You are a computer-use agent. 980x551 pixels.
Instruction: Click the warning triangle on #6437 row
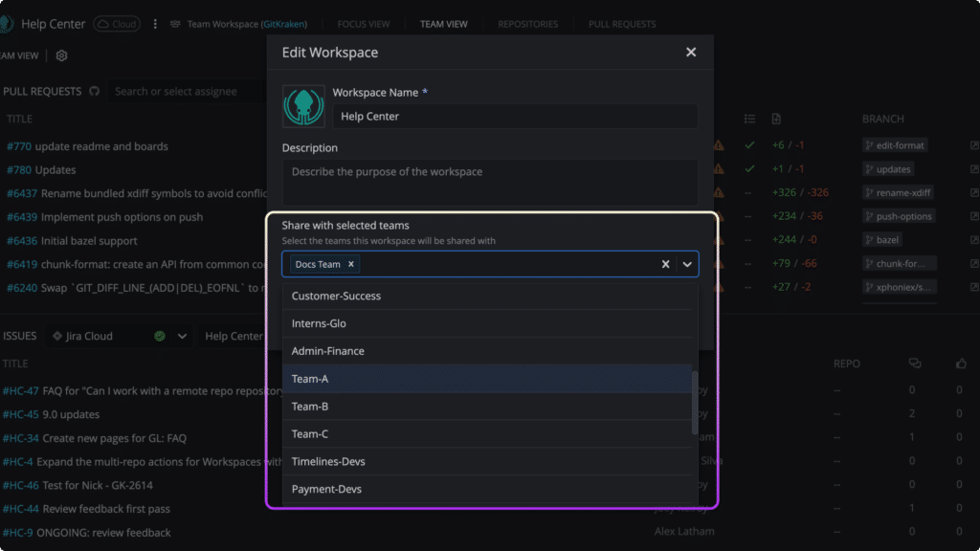[719, 192]
